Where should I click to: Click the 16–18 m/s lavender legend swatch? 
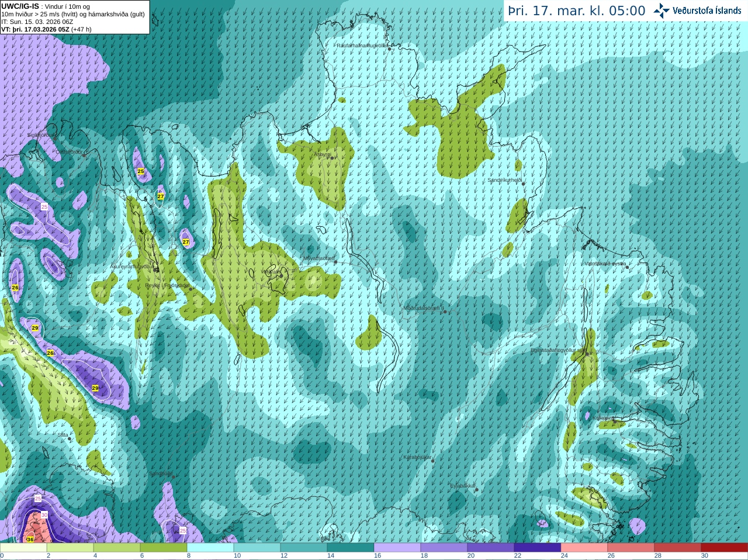click(397, 548)
